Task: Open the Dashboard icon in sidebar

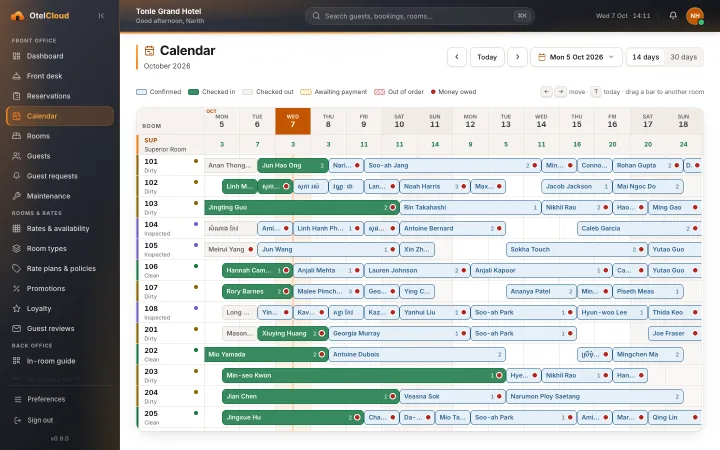Action: [17, 56]
